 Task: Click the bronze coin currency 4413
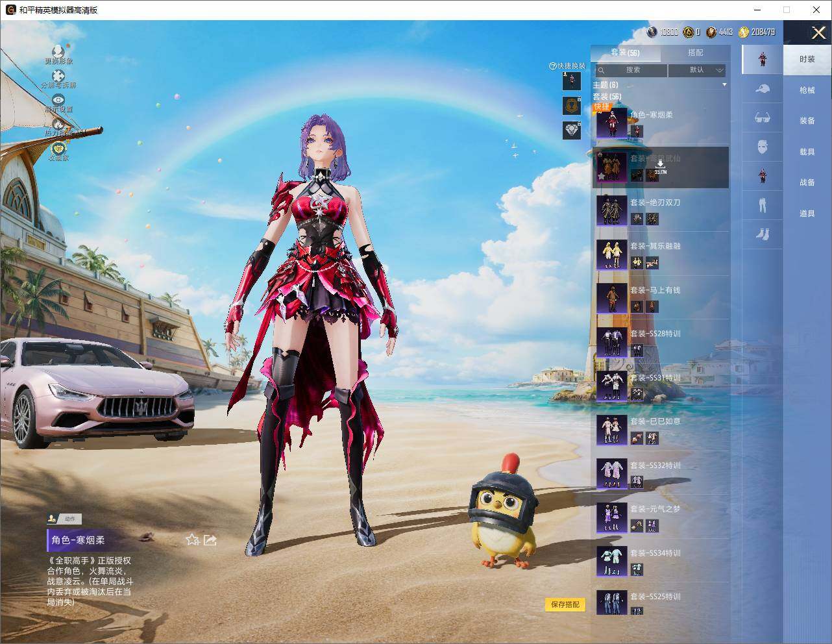(720, 32)
